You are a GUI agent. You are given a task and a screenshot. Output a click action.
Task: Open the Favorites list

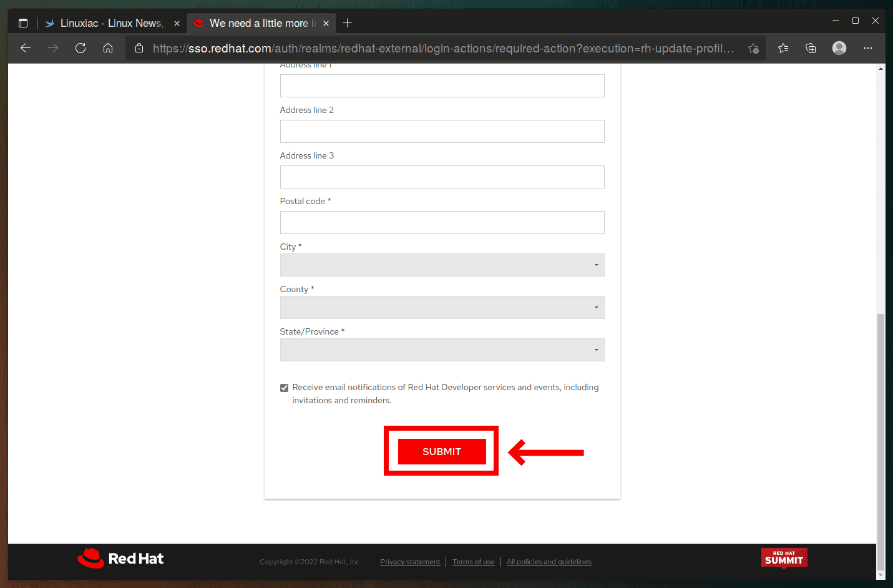point(783,48)
